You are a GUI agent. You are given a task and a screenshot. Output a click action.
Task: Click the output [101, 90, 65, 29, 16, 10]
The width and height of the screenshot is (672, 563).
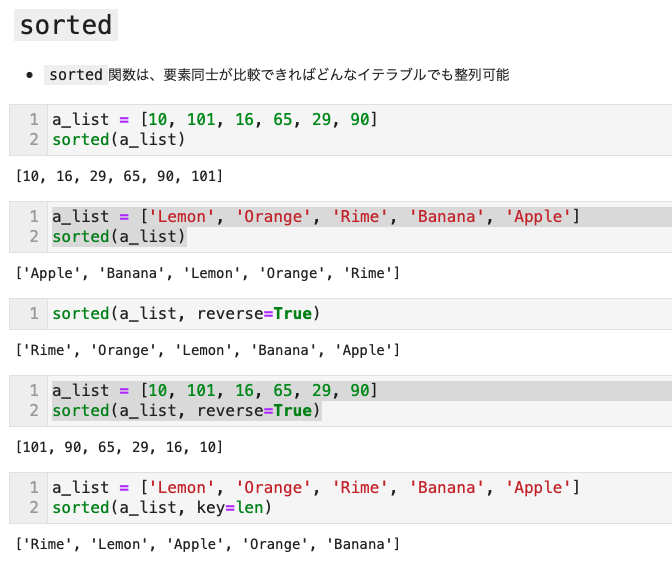(119, 447)
